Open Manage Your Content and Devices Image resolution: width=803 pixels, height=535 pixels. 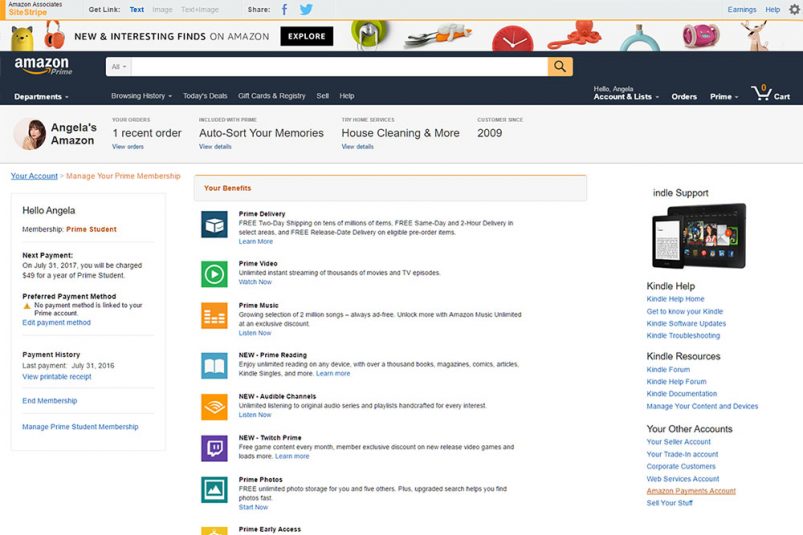pos(702,406)
